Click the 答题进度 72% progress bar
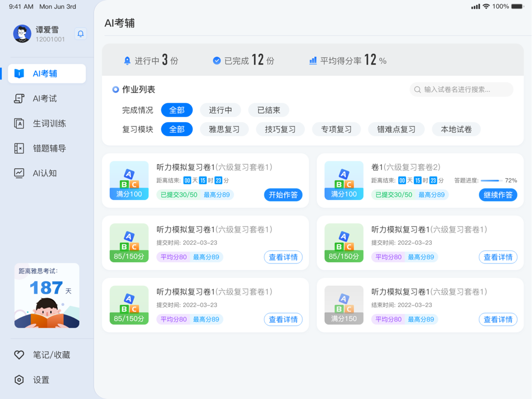The width and height of the screenshot is (532, 399). (x=491, y=180)
